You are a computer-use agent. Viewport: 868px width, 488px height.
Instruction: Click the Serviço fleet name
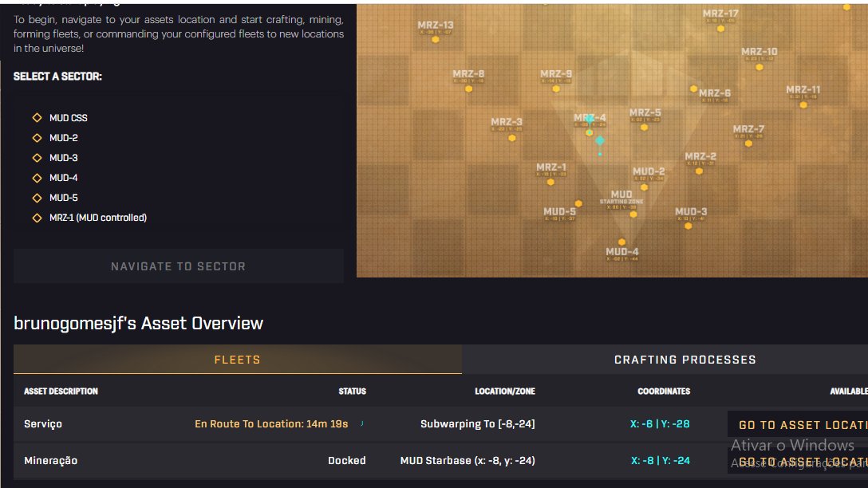point(42,424)
